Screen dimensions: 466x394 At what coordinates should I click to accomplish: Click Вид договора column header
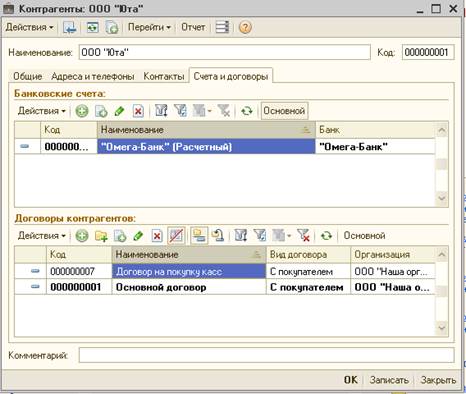[308, 254]
